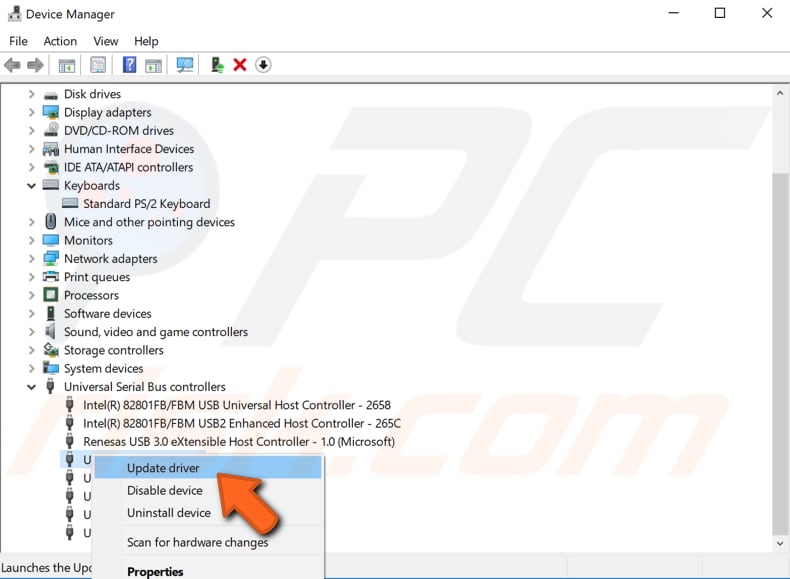Click the Forward arrow toolbar icon

tap(35, 65)
